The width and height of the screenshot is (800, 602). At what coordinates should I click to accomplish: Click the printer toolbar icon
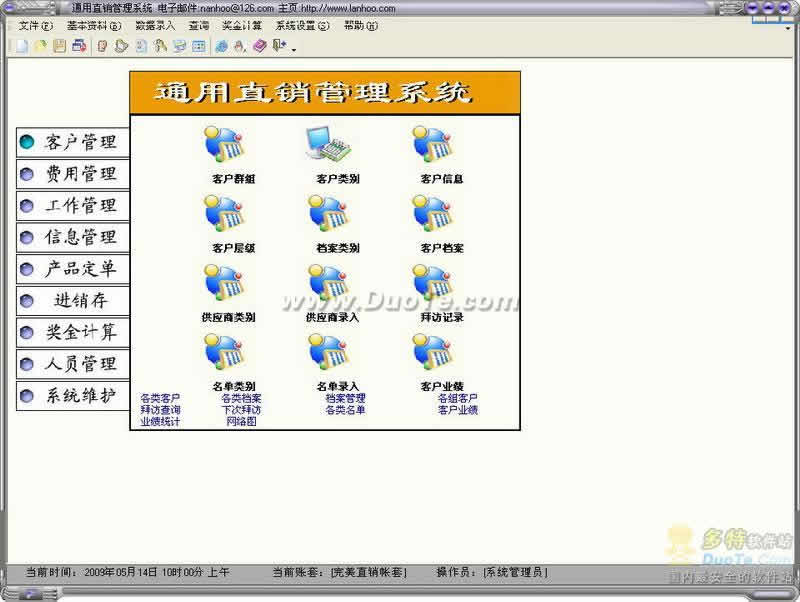[x=79, y=46]
